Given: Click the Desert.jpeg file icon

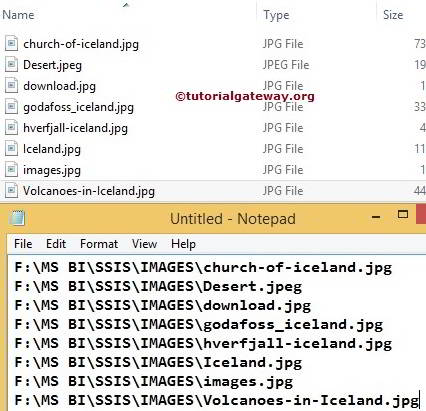Looking at the screenshot, I should 11,65.
